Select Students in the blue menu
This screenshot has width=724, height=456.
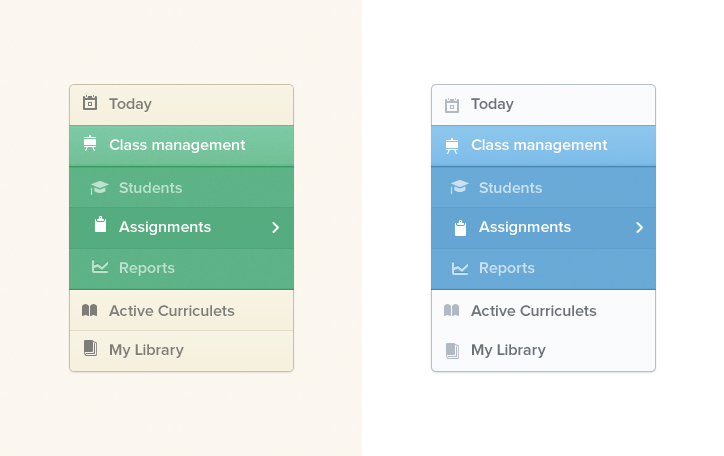tap(543, 187)
